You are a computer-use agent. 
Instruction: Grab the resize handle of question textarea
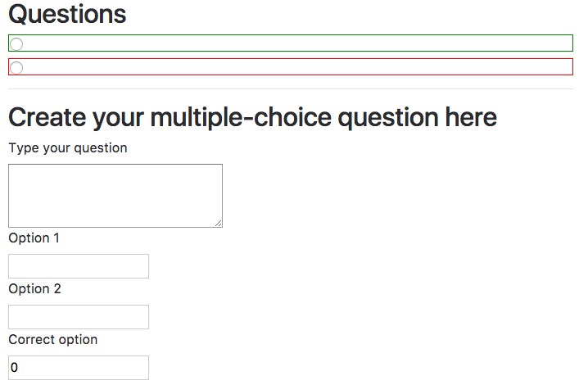(x=219, y=224)
